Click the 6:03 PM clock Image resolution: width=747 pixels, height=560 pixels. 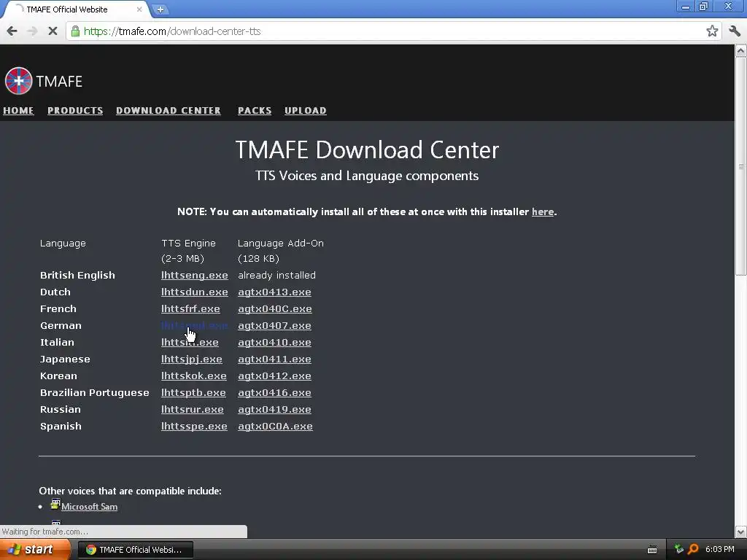[719, 549]
